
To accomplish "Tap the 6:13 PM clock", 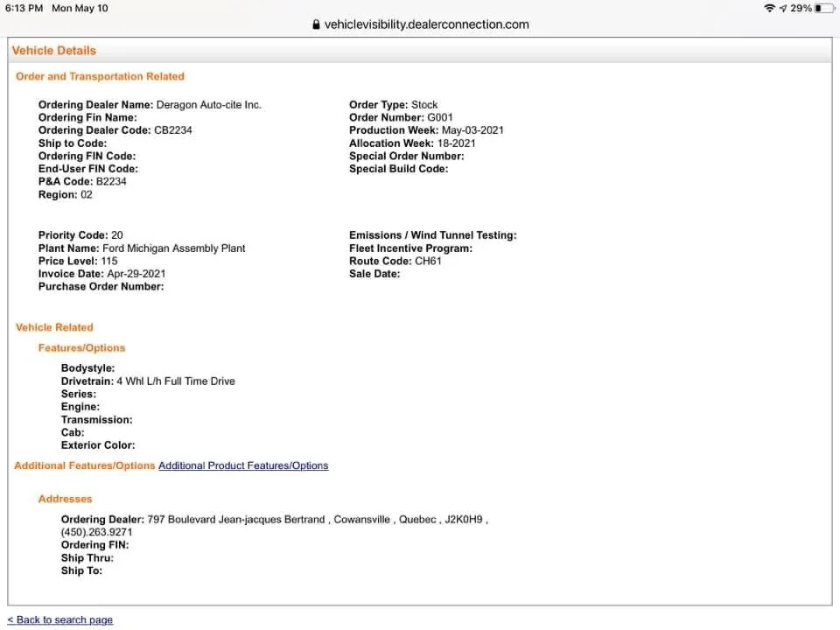I will click(x=24, y=8).
